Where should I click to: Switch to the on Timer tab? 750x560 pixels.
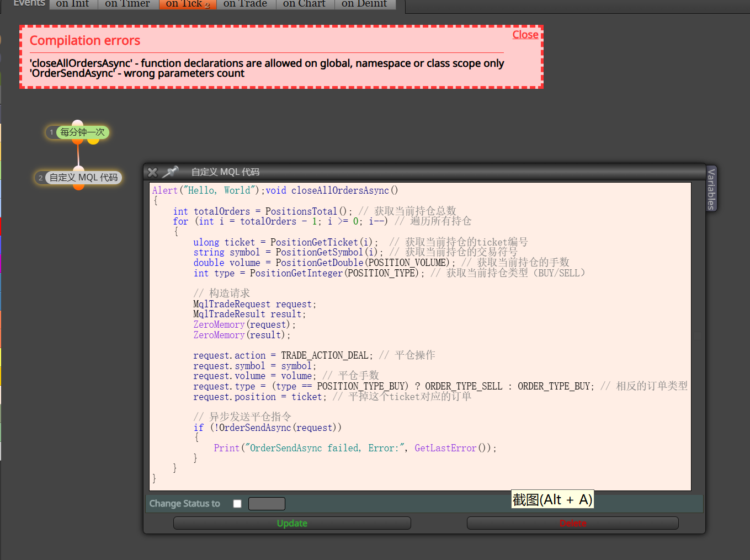tap(127, 4)
